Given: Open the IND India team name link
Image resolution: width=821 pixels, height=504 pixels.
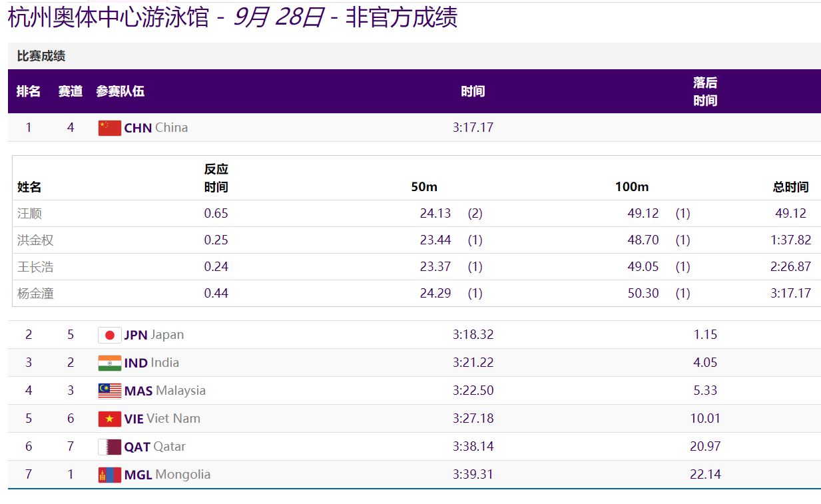Looking at the screenshot, I should (152, 363).
